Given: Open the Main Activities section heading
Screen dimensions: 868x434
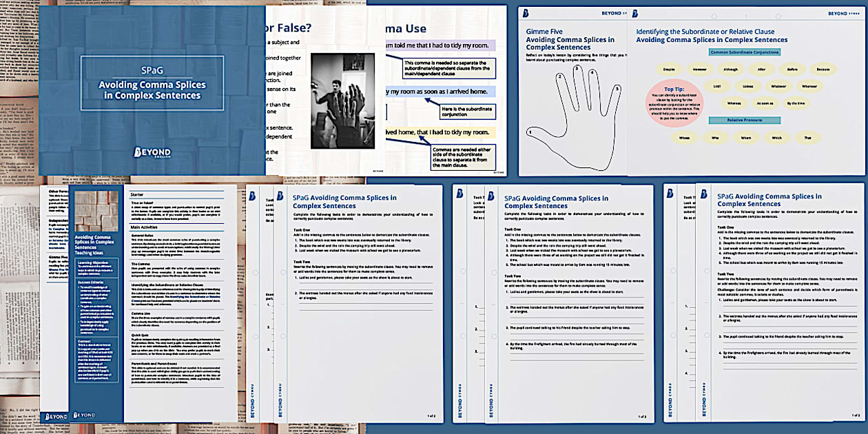Looking at the screenshot, I should [145, 227].
